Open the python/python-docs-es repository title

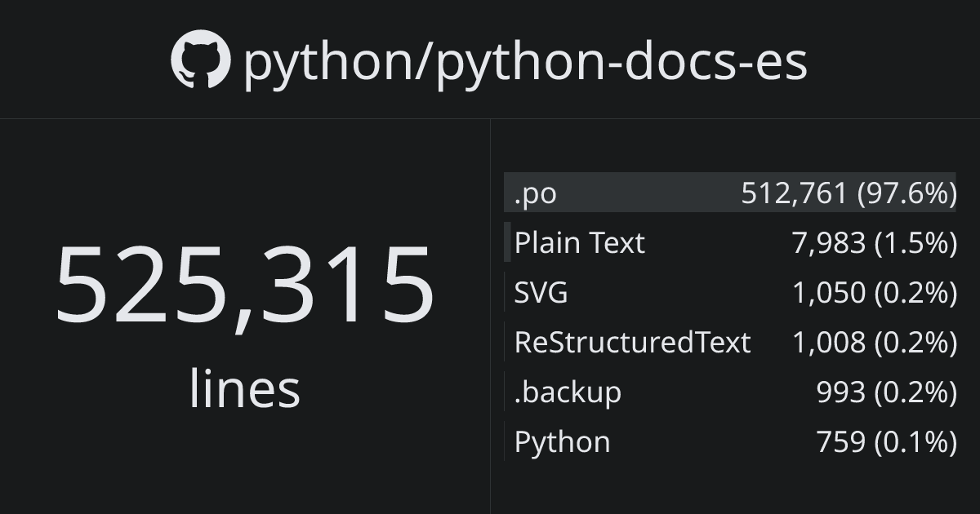pos(525,62)
